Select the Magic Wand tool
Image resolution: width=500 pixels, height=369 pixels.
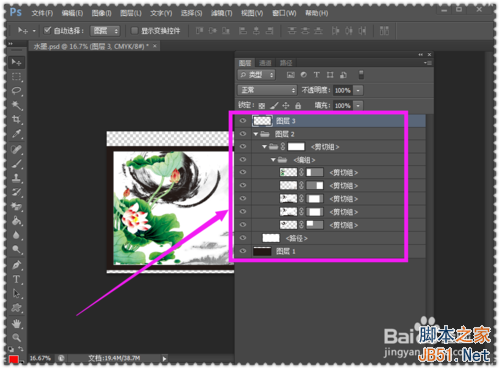16,105
